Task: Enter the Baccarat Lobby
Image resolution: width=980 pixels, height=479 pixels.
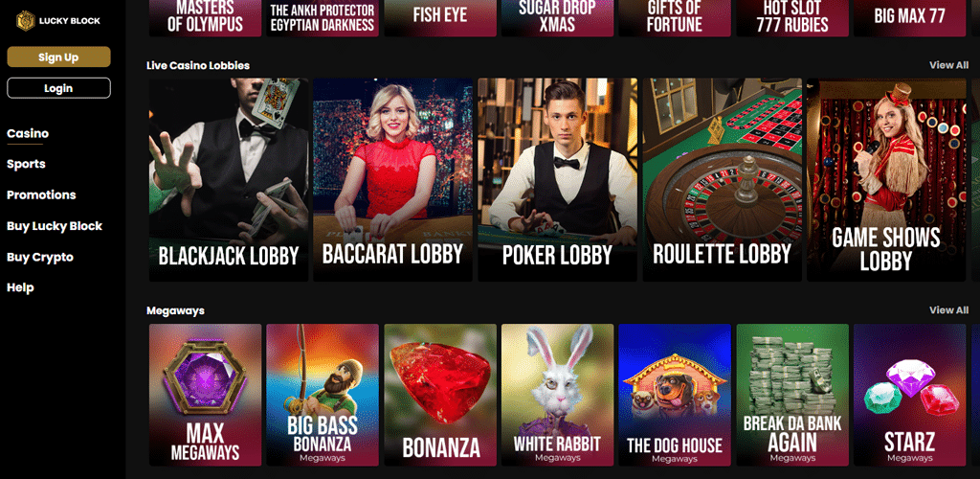Action: pyautogui.click(x=393, y=179)
